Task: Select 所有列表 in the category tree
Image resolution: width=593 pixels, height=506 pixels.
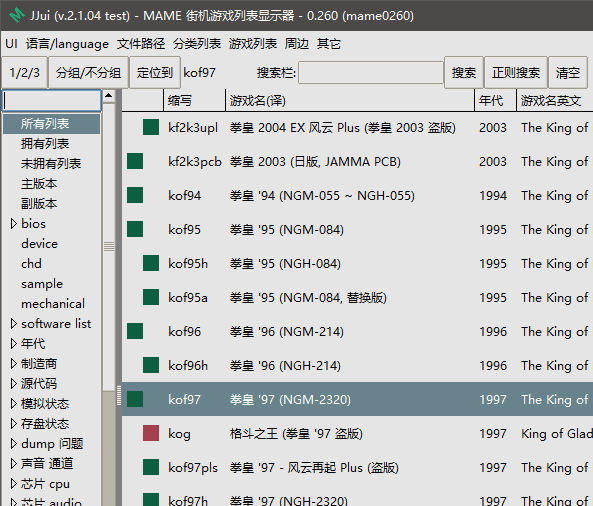Action: pos(51,124)
